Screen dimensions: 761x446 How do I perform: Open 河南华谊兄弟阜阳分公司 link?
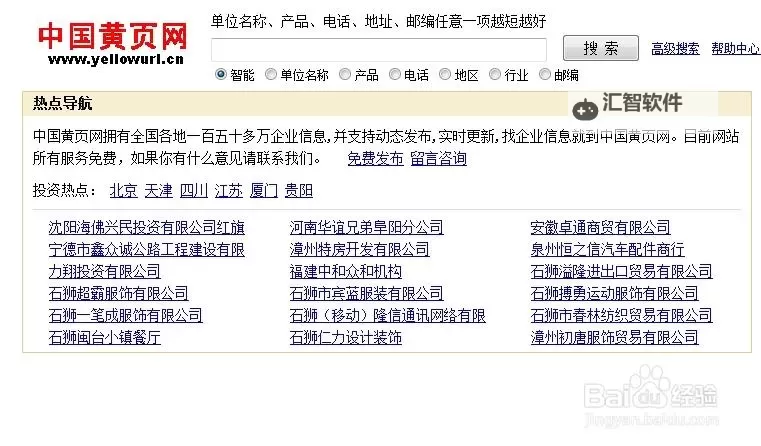(366, 227)
